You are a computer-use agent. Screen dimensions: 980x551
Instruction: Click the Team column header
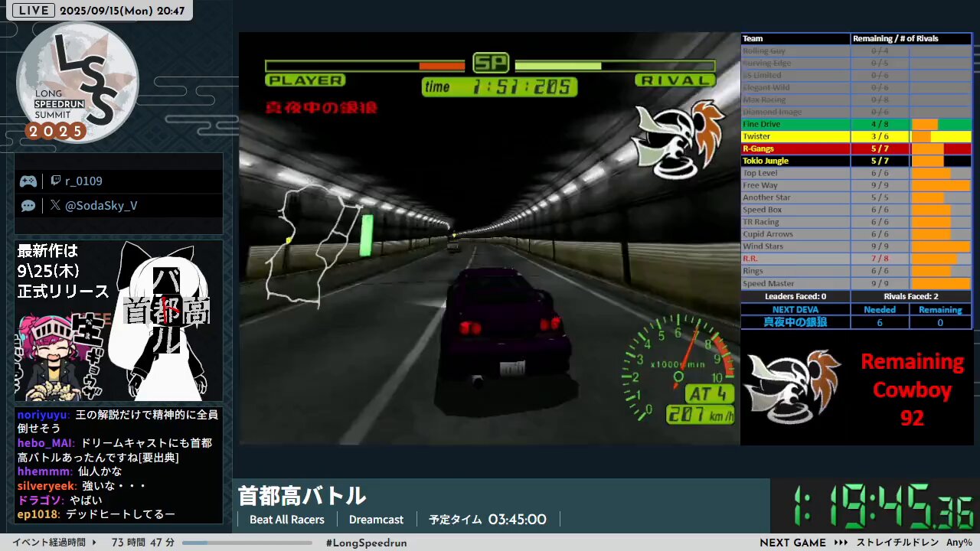click(x=795, y=38)
